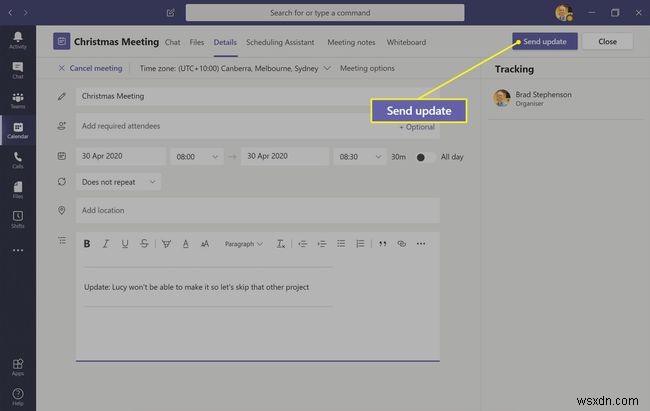Open font size tool
Viewport: 650px width, 411px height.
[204, 244]
